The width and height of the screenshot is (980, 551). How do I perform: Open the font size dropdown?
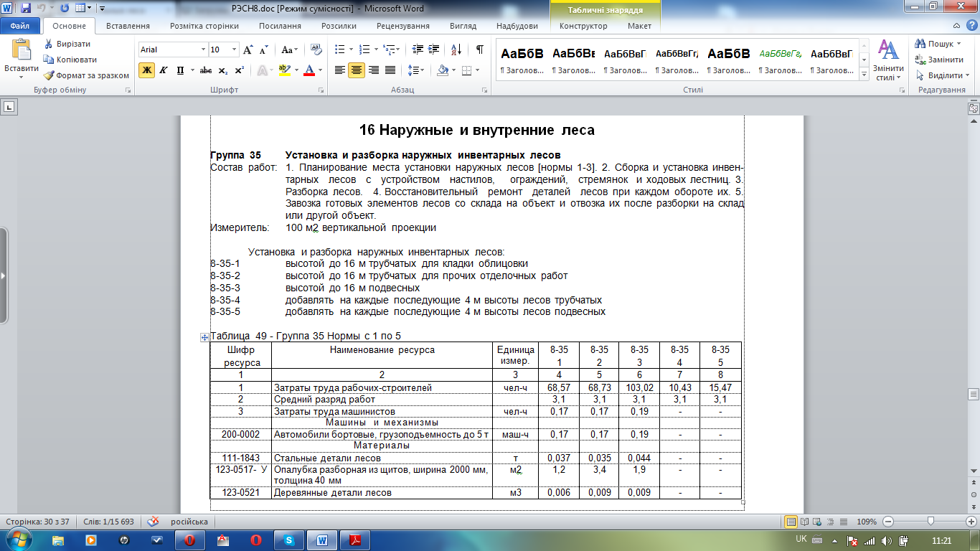pyautogui.click(x=234, y=50)
